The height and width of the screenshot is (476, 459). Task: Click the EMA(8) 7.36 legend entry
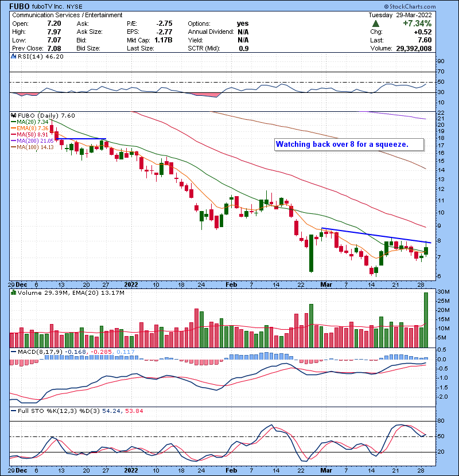pyautogui.click(x=29, y=128)
